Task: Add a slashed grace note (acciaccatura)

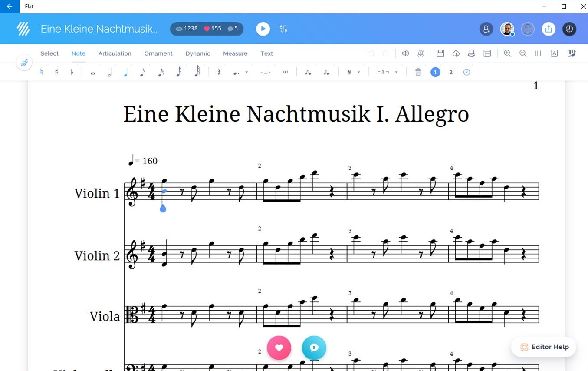Action: pyautogui.click(x=308, y=73)
